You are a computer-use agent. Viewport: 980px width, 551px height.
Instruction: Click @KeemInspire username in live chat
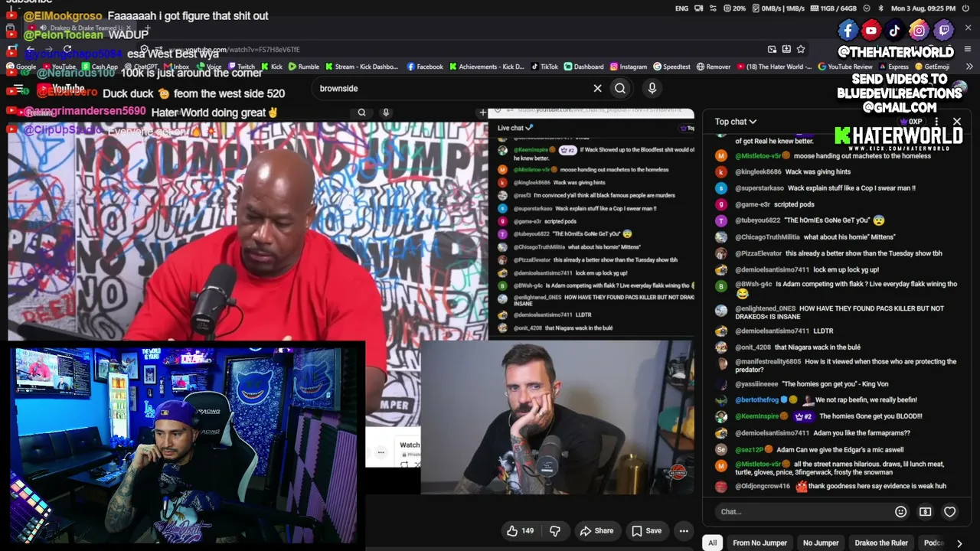tap(758, 416)
